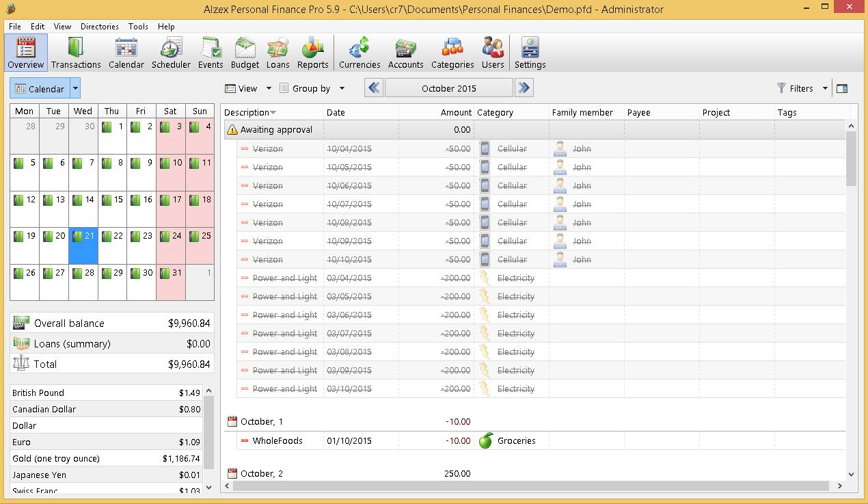Sort transactions by Description column
The height and width of the screenshot is (504, 868).
point(260,112)
